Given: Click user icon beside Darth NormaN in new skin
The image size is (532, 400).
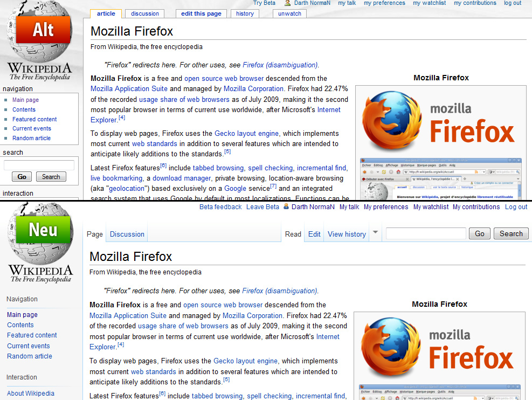Looking at the screenshot, I should click(x=286, y=206).
